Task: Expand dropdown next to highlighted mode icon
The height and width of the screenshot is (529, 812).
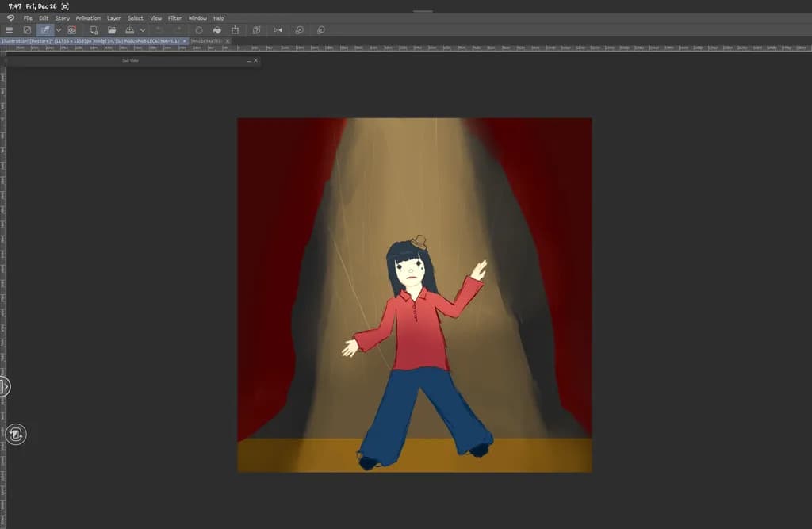Action: tap(59, 30)
